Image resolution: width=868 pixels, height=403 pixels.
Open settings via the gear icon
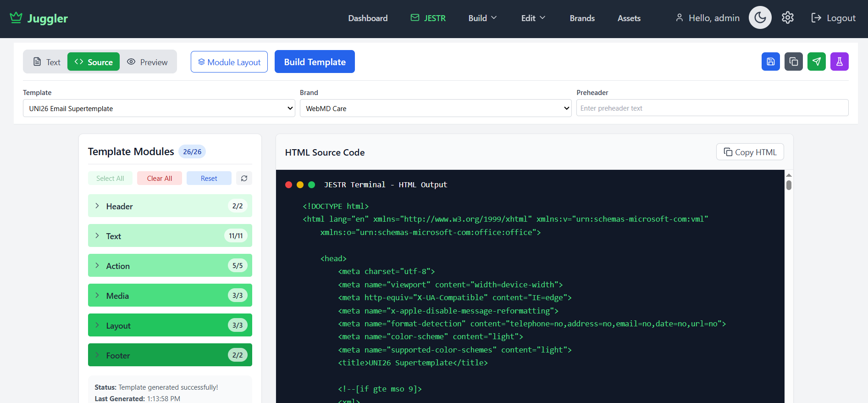coord(787,18)
